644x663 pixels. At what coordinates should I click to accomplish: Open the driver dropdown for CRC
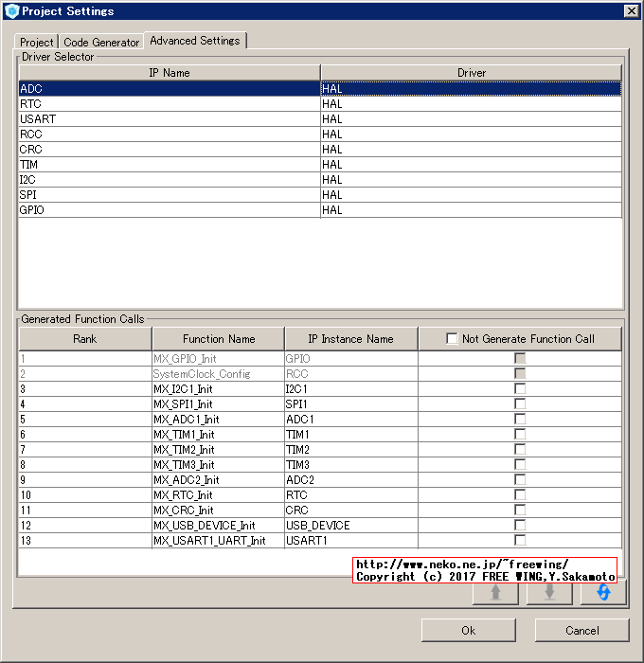pos(471,150)
